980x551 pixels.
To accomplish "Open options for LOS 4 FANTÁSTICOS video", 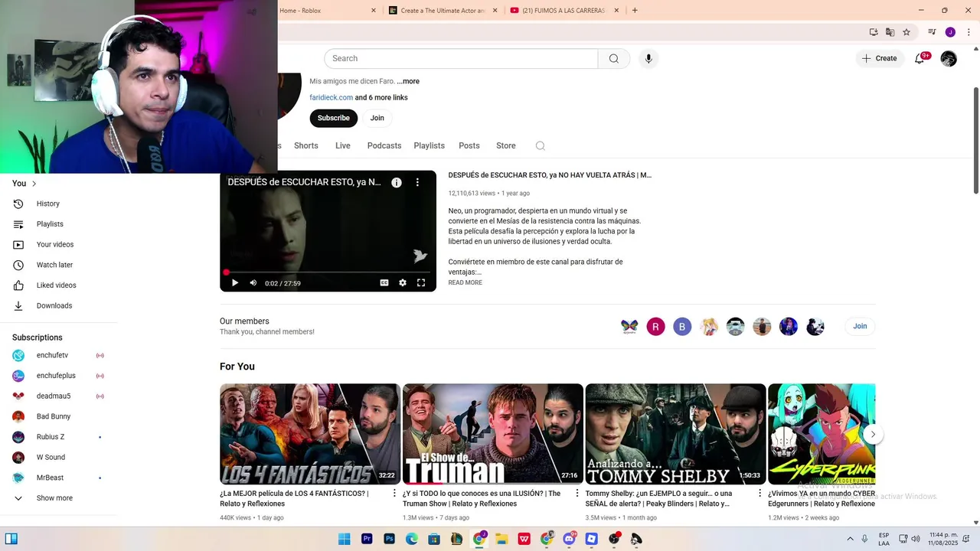I will (394, 494).
